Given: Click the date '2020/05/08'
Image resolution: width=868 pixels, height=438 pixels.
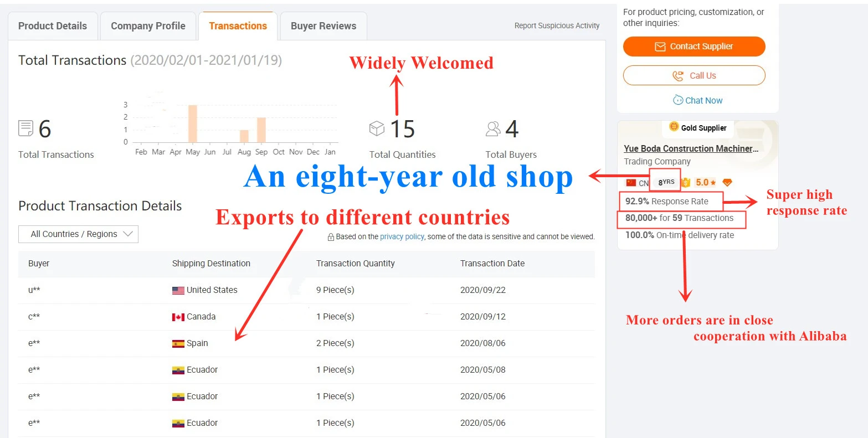Looking at the screenshot, I should click(483, 370).
